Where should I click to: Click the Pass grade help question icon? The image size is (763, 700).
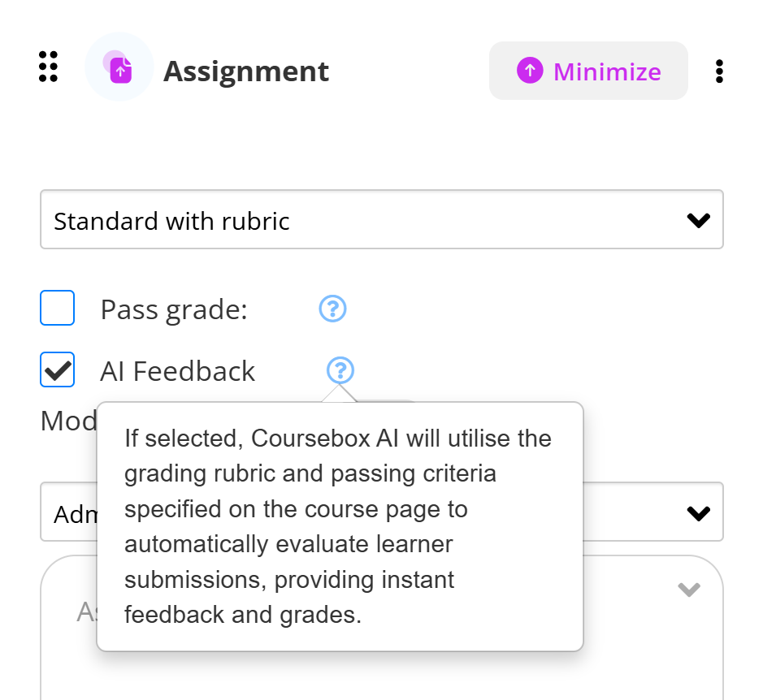[x=332, y=309]
